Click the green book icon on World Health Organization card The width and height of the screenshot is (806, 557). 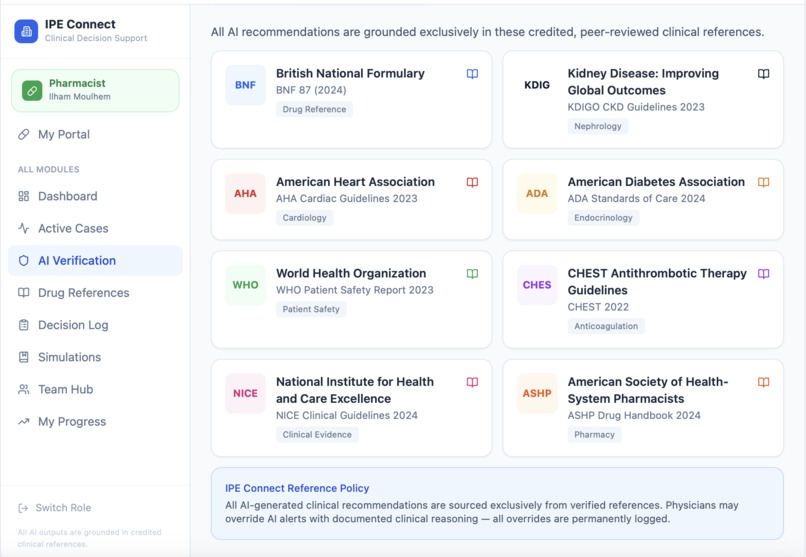click(x=472, y=274)
